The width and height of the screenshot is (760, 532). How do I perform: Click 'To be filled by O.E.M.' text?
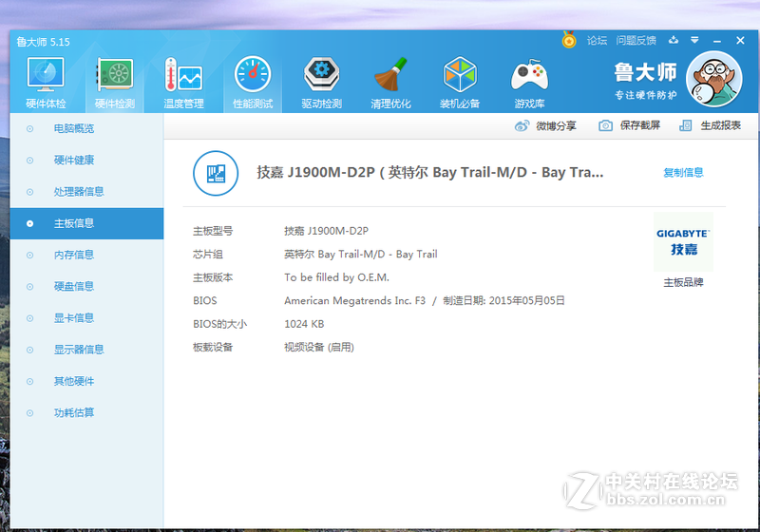(336, 277)
